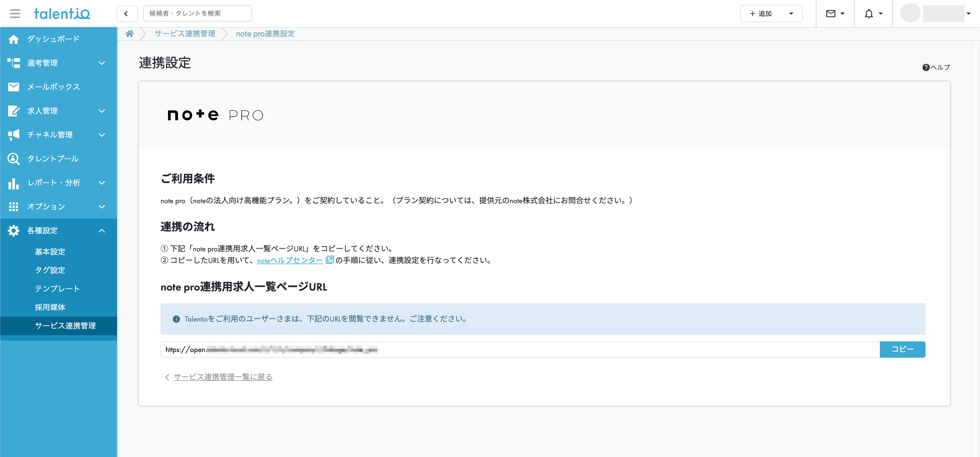Expand オプション chevron

point(102,207)
